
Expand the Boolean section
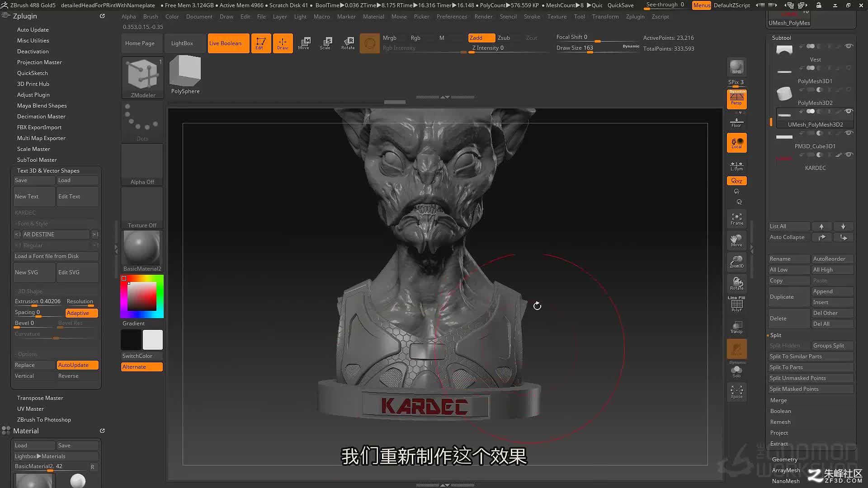pos(781,411)
